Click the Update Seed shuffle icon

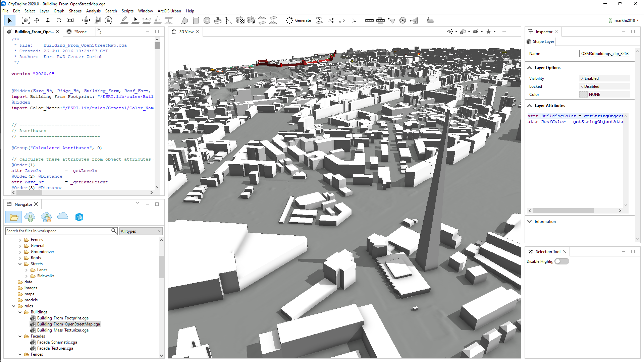(x=330, y=20)
